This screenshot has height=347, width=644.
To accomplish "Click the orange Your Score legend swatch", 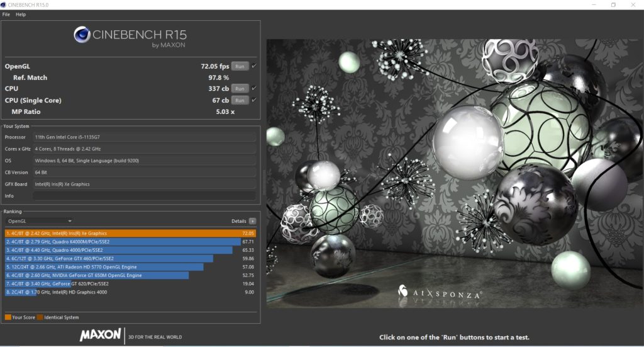I will 8,317.
